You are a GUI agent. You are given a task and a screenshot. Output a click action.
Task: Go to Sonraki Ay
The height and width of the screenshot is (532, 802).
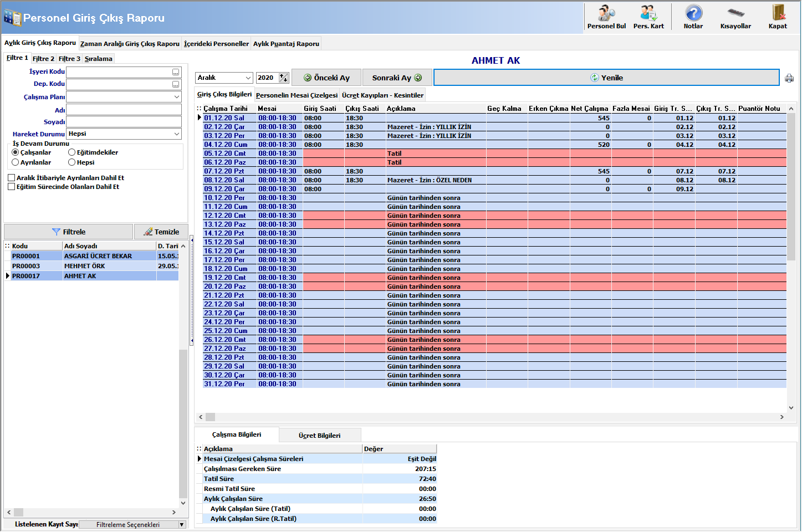(397, 78)
